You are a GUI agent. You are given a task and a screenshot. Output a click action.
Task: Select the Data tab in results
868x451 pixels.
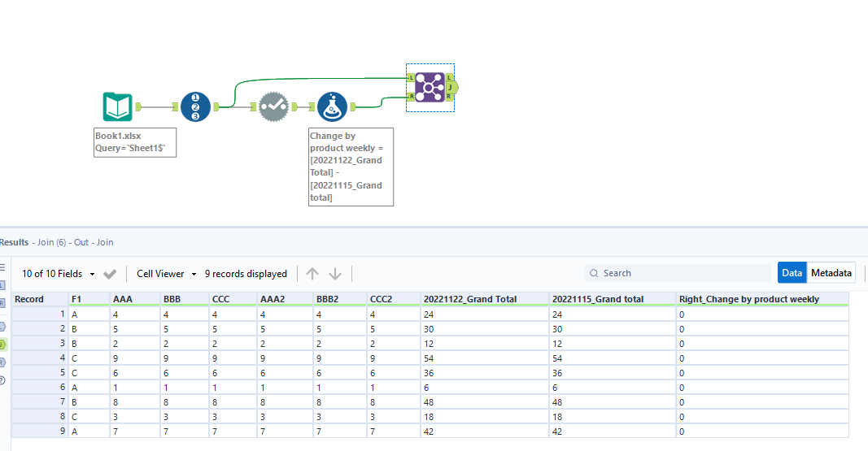pyautogui.click(x=792, y=273)
